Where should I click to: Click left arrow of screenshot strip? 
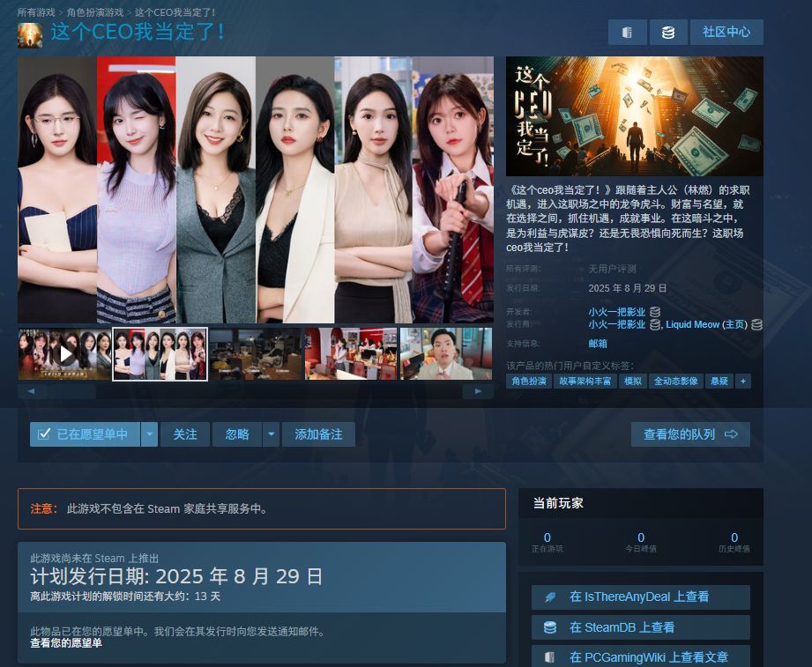point(31,391)
